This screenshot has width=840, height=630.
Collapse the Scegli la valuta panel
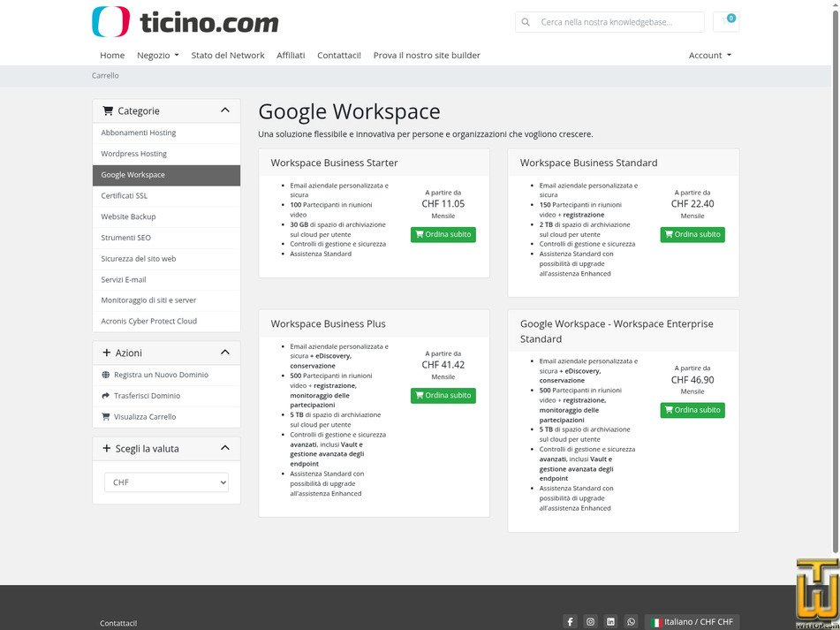click(x=225, y=448)
